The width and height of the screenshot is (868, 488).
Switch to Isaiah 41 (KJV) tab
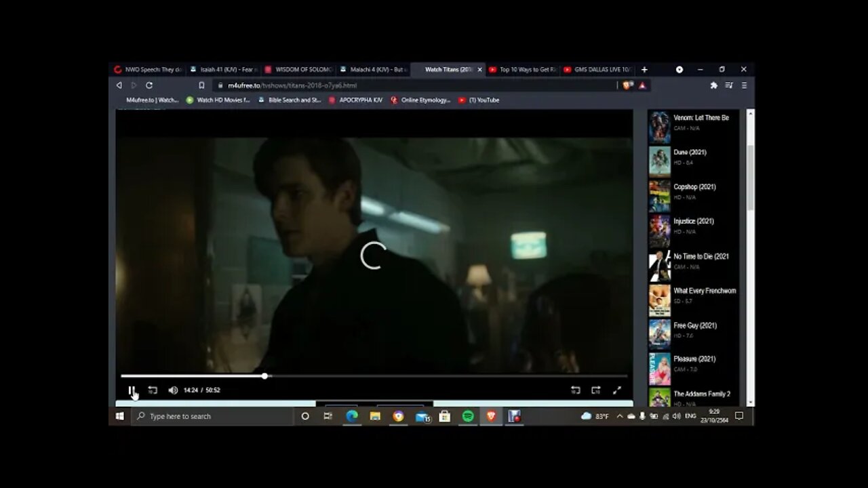click(223, 69)
